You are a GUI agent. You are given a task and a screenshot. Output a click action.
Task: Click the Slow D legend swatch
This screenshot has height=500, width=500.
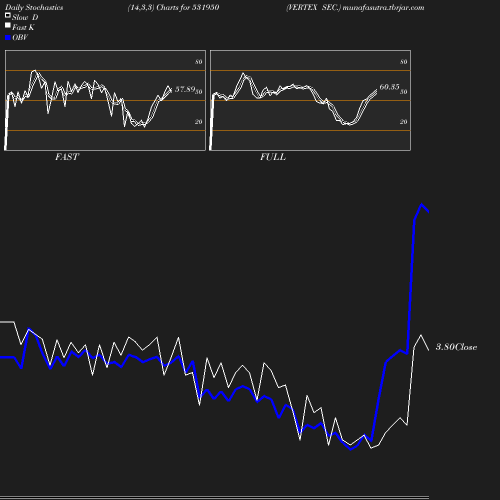point(8,15)
